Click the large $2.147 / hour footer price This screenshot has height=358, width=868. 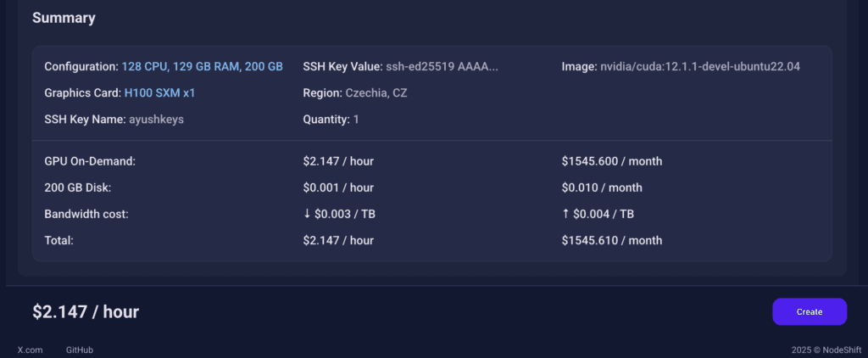pos(86,312)
